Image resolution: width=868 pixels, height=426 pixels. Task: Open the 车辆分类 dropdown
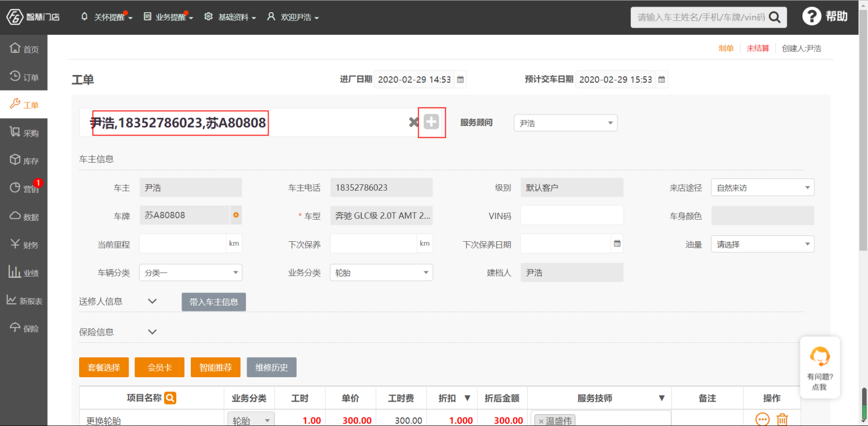click(191, 272)
